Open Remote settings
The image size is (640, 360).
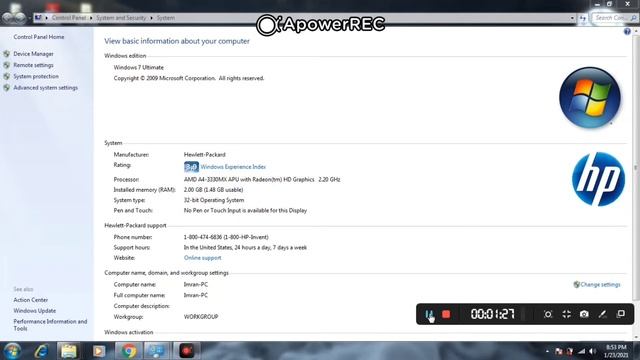pos(33,65)
